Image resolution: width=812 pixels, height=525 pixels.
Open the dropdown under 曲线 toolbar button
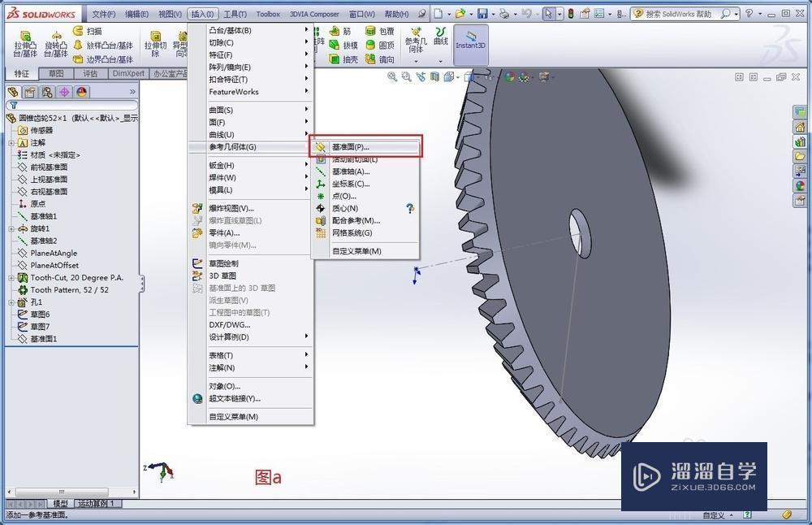(x=441, y=61)
